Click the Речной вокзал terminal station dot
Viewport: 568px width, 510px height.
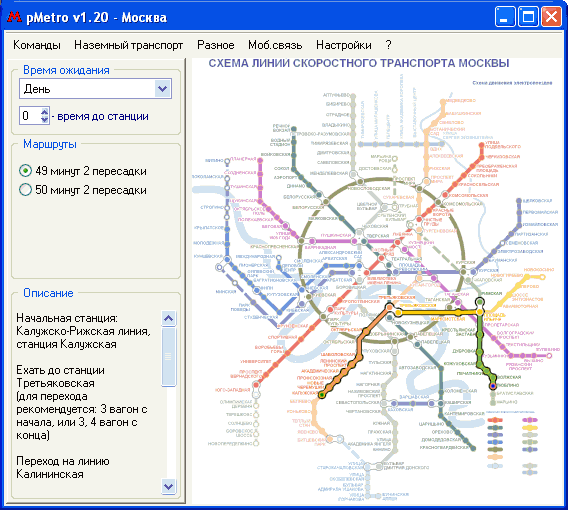(x=294, y=129)
